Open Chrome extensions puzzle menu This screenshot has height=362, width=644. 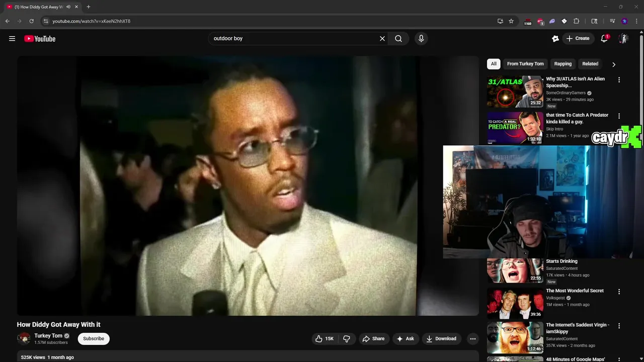click(x=577, y=21)
